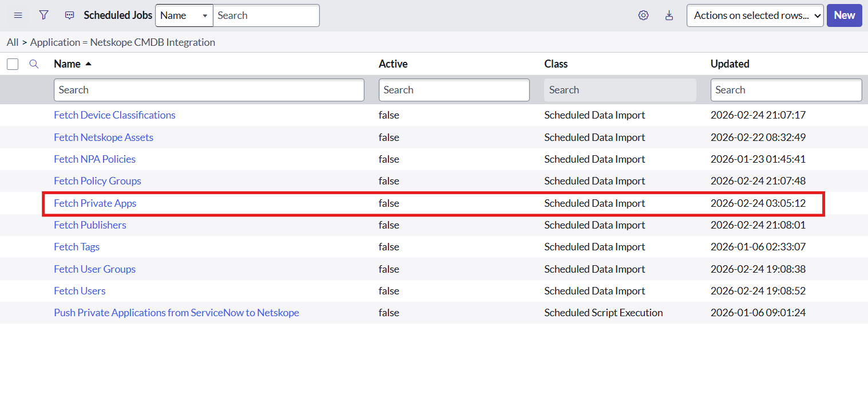Click Application = Netskope CMDB Integration breadcrumb
This screenshot has height=405, width=868.
122,42
